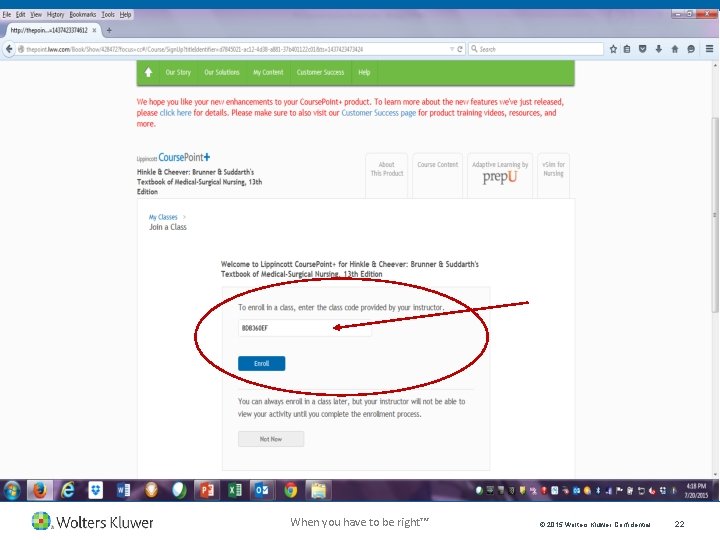
Task: Open the Tools menu
Action: coord(108,15)
